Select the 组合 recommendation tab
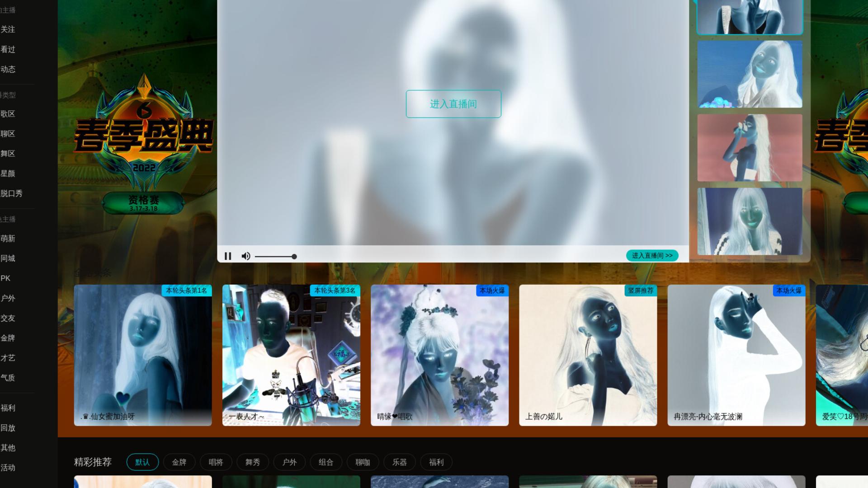The height and width of the screenshot is (488, 868). pyautogui.click(x=326, y=462)
